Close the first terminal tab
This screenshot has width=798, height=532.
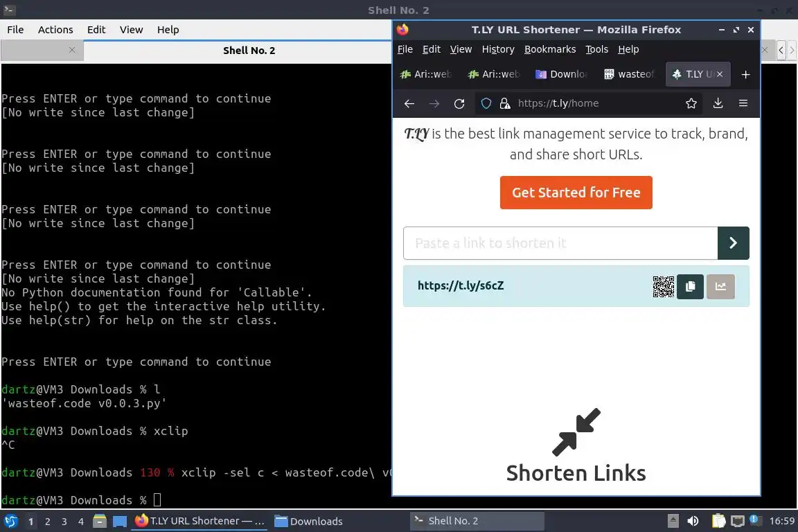tap(72, 50)
